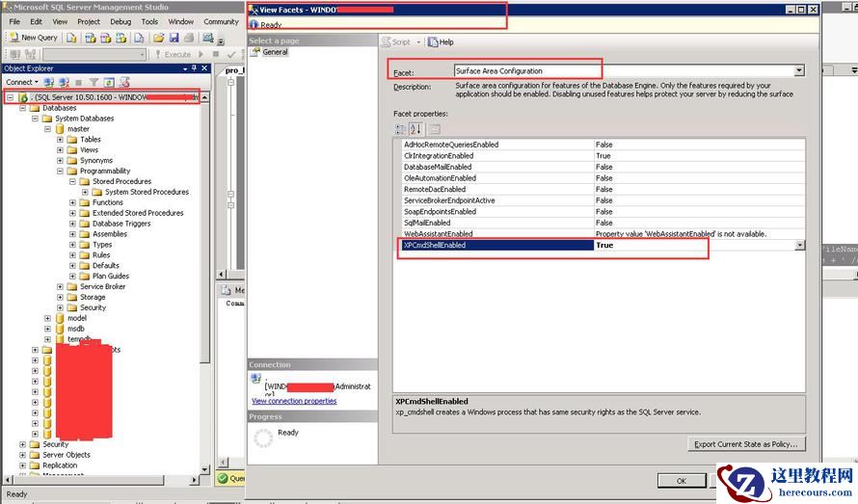Collapse the master database node
Image resolution: width=858 pixels, height=504 pixels.
point(47,129)
